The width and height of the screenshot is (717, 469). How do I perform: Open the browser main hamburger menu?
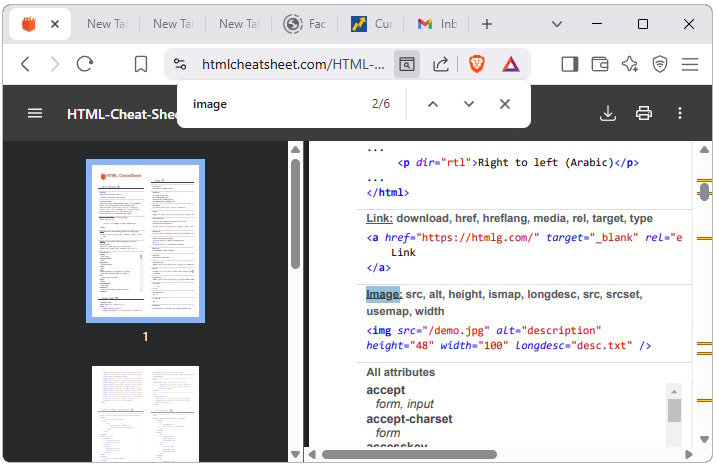click(690, 64)
